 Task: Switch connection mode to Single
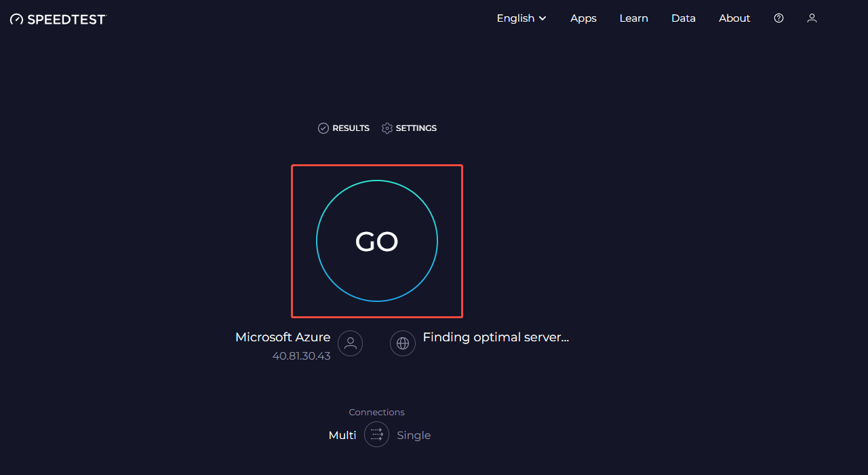(x=414, y=435)
